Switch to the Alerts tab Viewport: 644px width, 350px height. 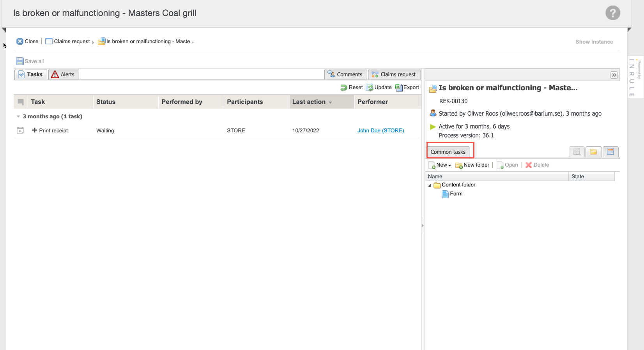(x=64, y=74)
